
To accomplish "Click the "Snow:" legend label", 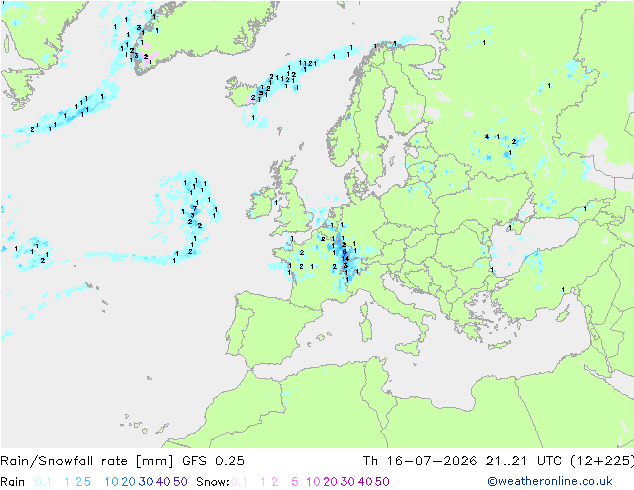I will (x=213, y=482).
